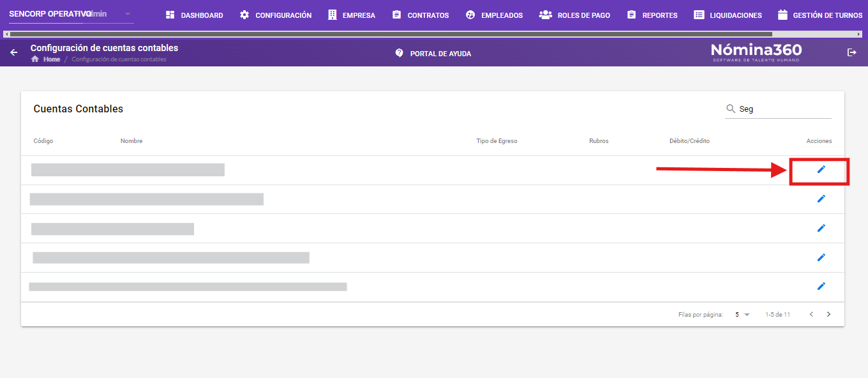The image size is (868, 378).
Task: Click the back arrow icon
Action: click(14, 52)
